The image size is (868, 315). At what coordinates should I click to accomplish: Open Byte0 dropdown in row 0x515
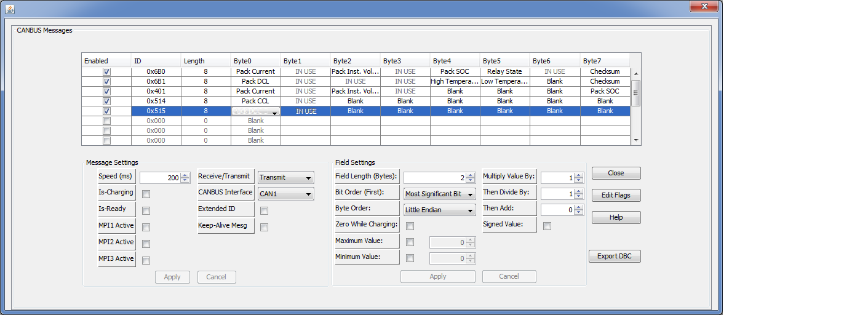click(274, 112)
